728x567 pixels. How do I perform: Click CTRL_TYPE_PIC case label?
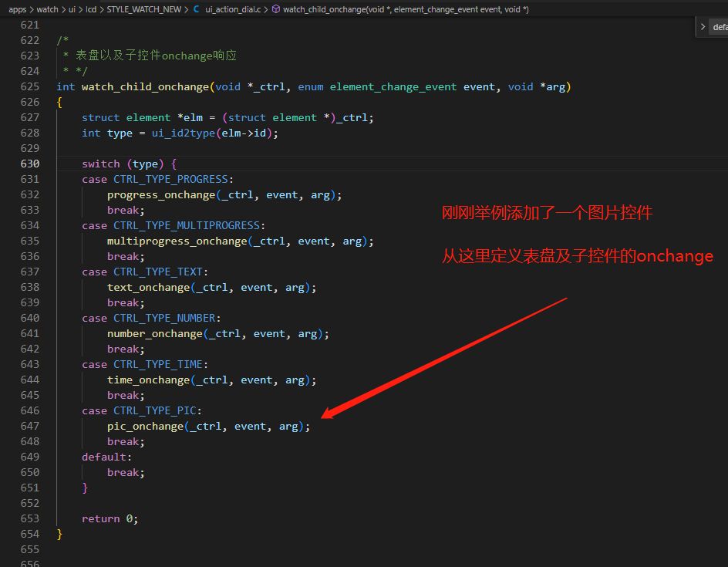(x=155, y=411)
